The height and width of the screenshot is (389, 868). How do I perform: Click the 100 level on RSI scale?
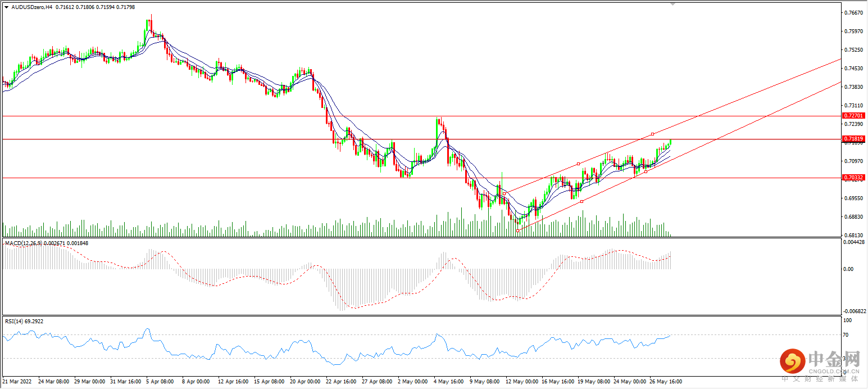(x=848, y=320)
